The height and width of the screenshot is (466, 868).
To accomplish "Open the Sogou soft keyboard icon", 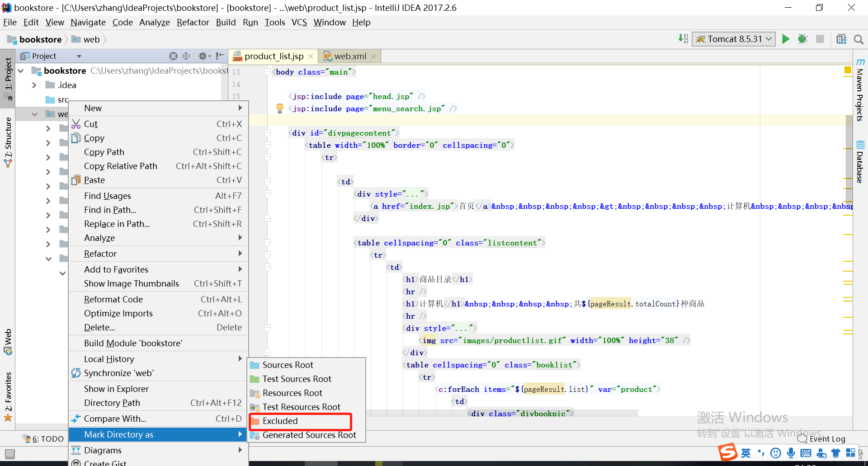I will point(806,453).
